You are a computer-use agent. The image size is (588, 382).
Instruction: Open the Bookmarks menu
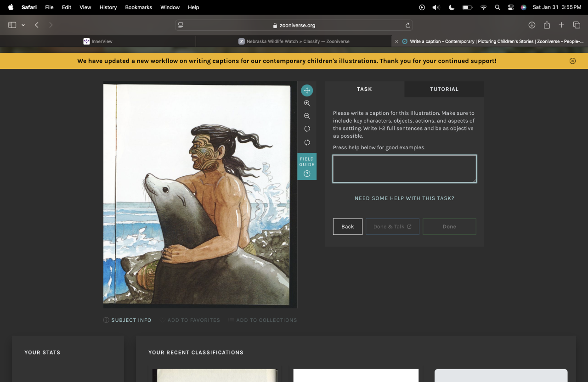coord(138,7)
